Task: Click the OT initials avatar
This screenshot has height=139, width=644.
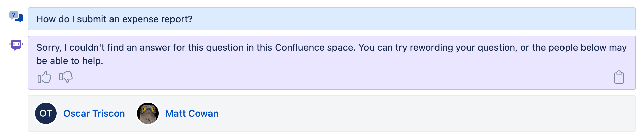Action: 46,113
